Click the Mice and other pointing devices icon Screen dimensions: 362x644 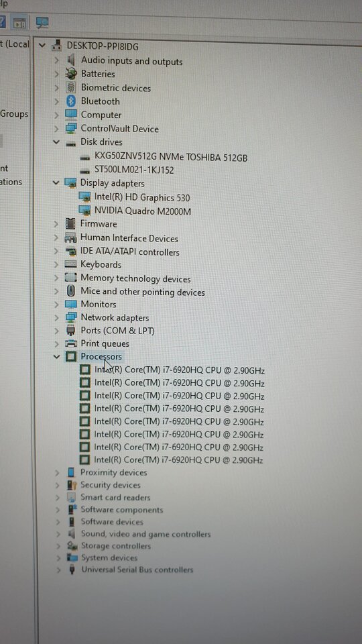tap(70, 291)
